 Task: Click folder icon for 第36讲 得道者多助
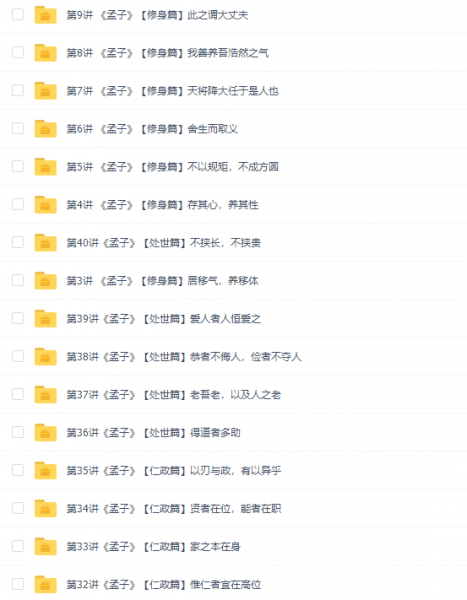tap(45, 433)
